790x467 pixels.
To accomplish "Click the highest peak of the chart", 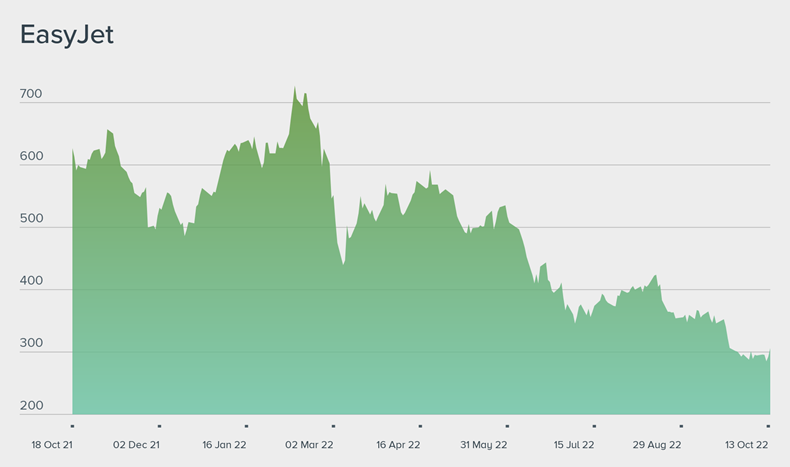I will pyautogui.click(x=294, y=88).
